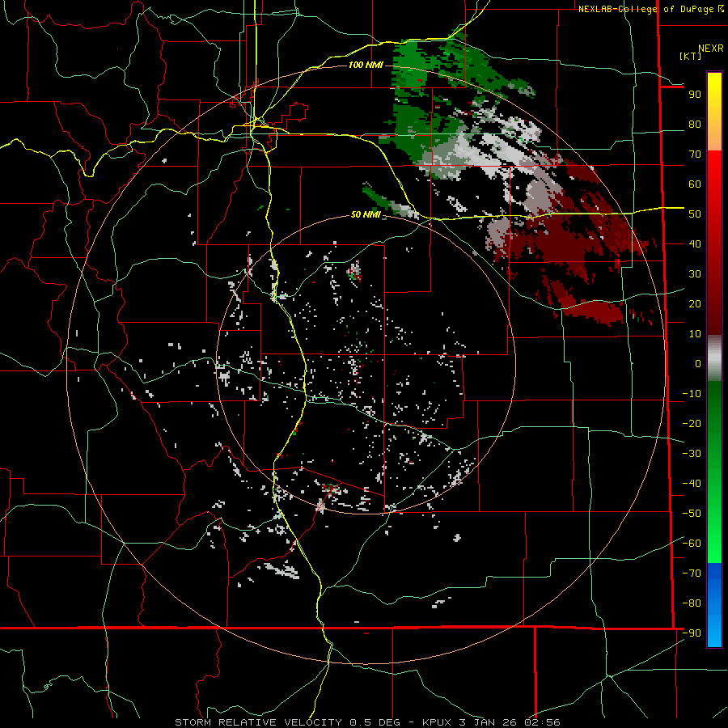This screenshot has width=728, height=728.
Task: Click the -50 scale label
Action: (x=692, y=514)
